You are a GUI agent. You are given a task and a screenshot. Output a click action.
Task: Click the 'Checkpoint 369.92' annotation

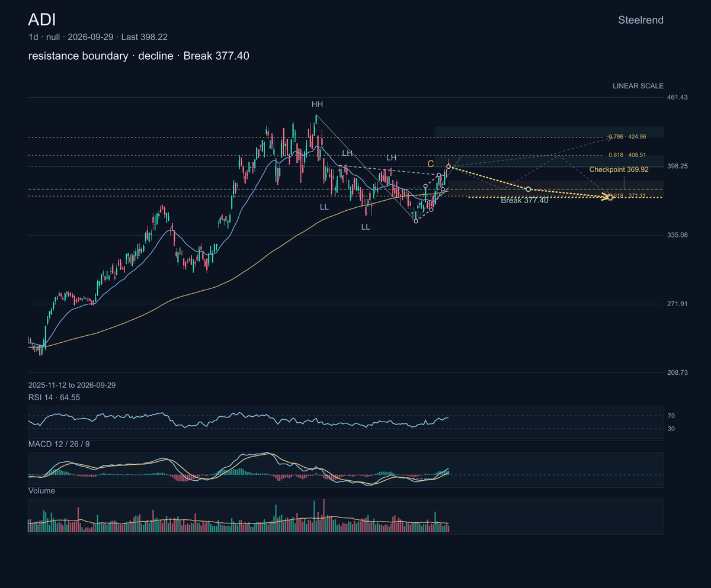[x=619, y=169]
